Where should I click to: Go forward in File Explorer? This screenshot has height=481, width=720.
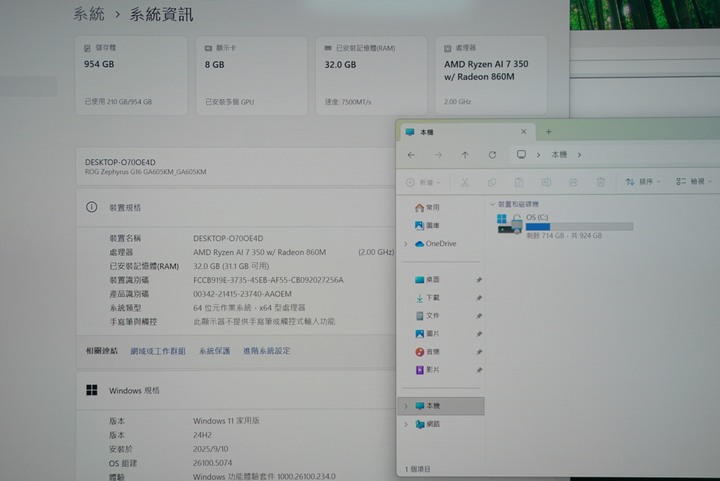[438, 155]
